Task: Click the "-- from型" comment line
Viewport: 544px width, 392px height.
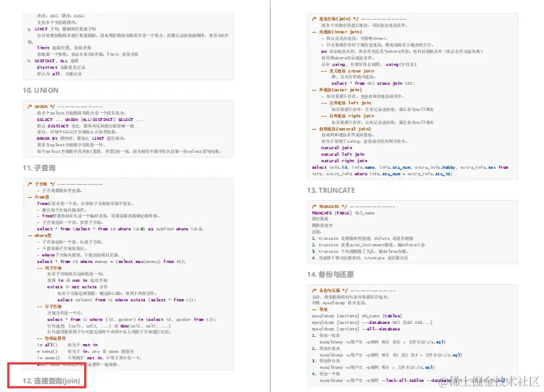Action: [x=38, y=197]
